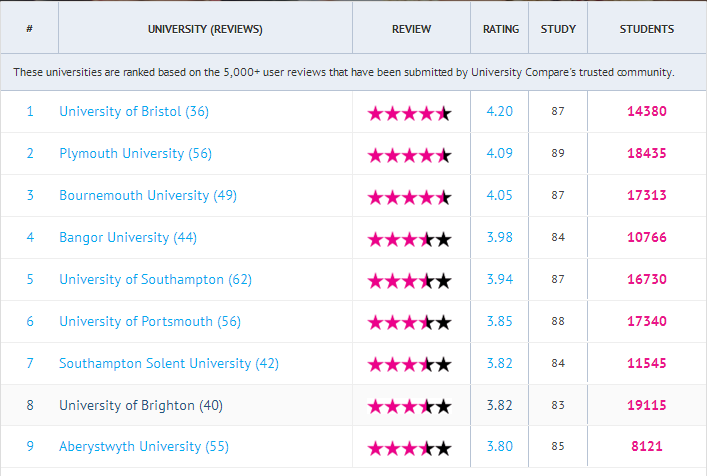Click University of Brighton's 3.82 rating
The width and height of the screenshot is (707, 476).
(500, 405)
